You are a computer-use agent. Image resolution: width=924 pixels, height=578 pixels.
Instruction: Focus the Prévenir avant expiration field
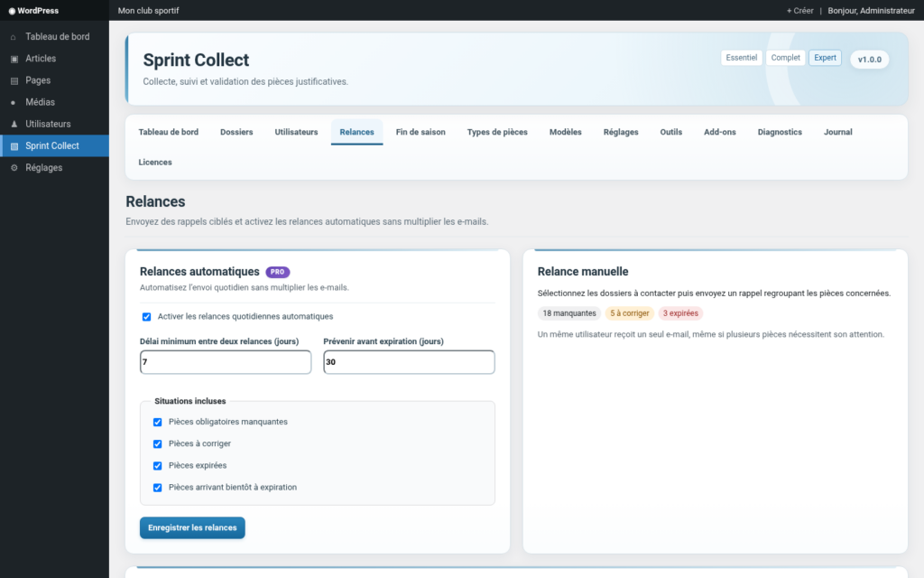pos(409,362)
